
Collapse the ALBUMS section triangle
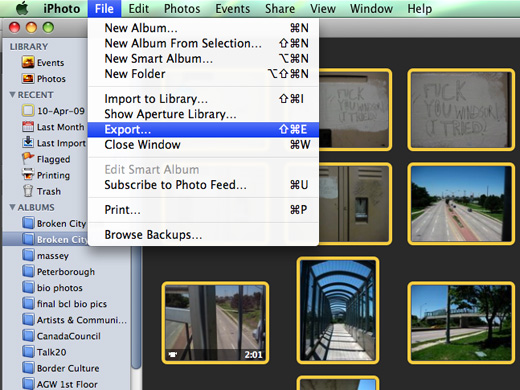(x=13, y=207)
